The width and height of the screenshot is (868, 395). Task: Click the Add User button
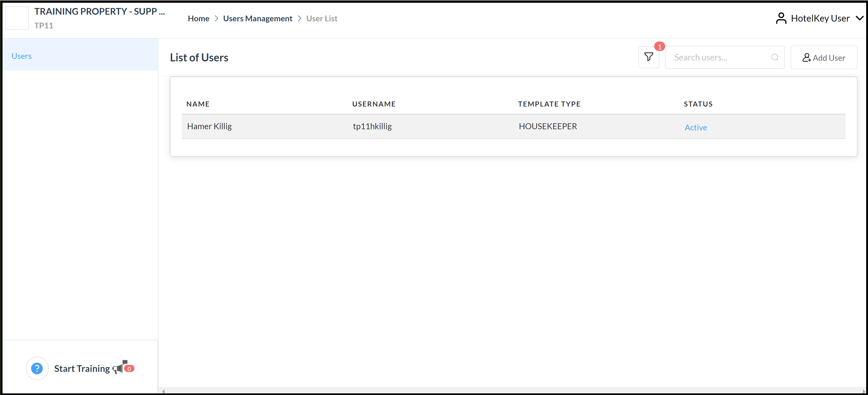click(824, 57)
